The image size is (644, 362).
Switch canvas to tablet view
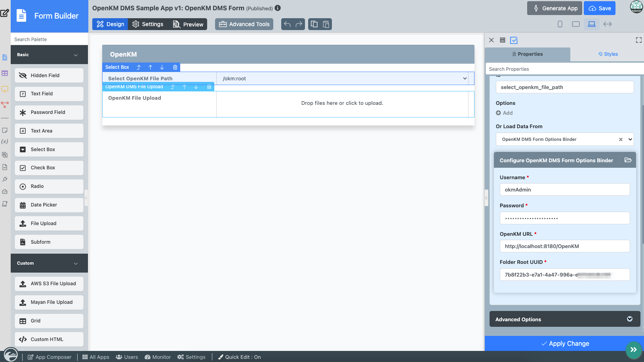click(576, 24)
